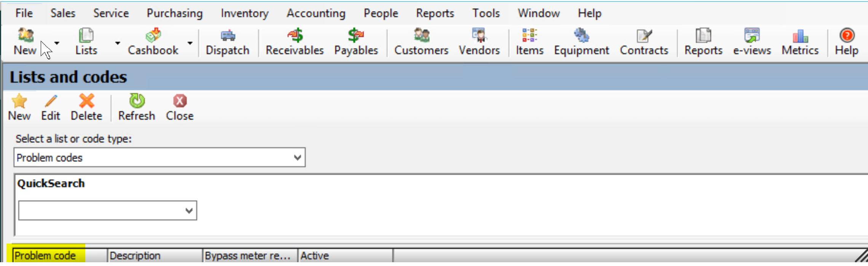Screen dimensions: 868x266
Task: Open the File menu
Action: pyautogui.click(x=24, y=13)
